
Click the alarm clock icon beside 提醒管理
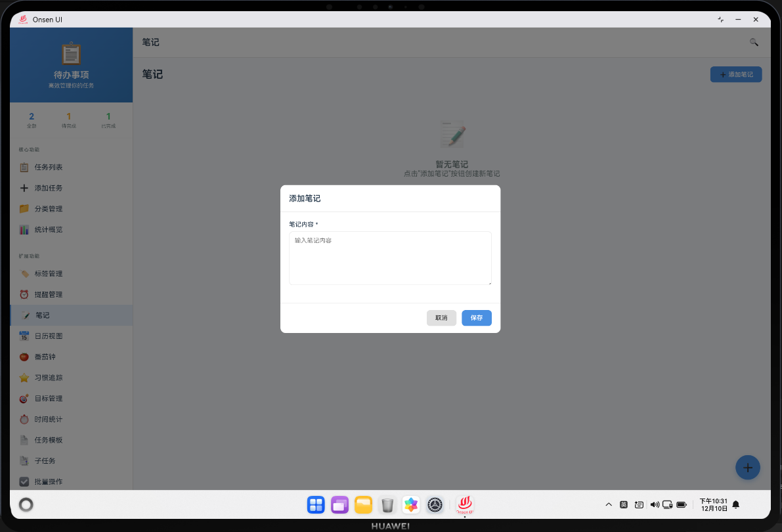24,294
